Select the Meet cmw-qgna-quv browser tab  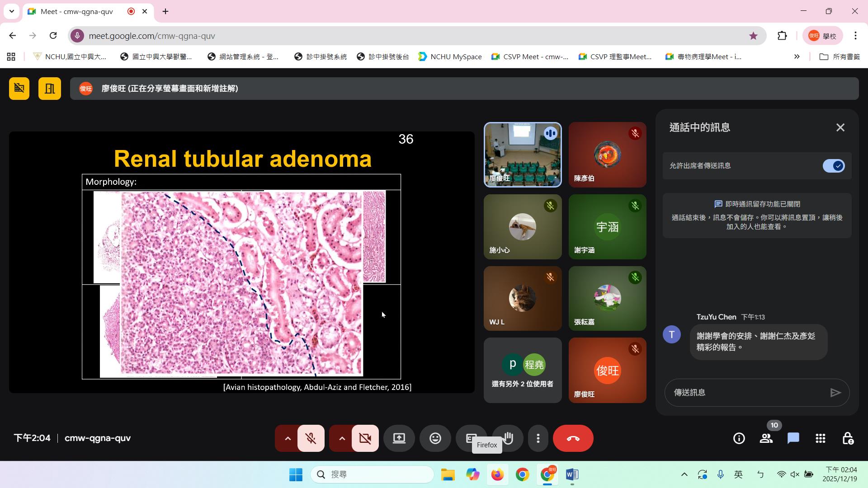click(x=77, y=11)
